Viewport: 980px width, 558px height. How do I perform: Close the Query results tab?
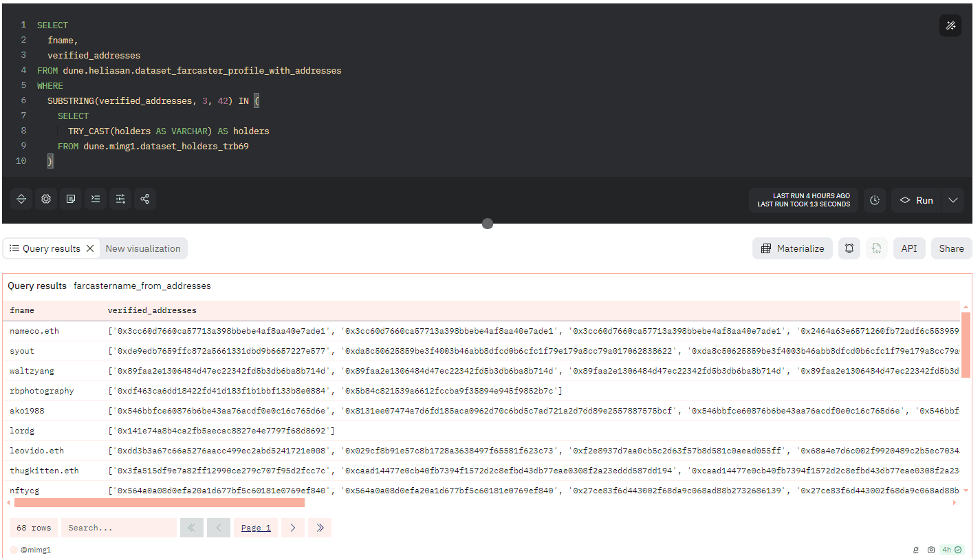coord(90,248)
